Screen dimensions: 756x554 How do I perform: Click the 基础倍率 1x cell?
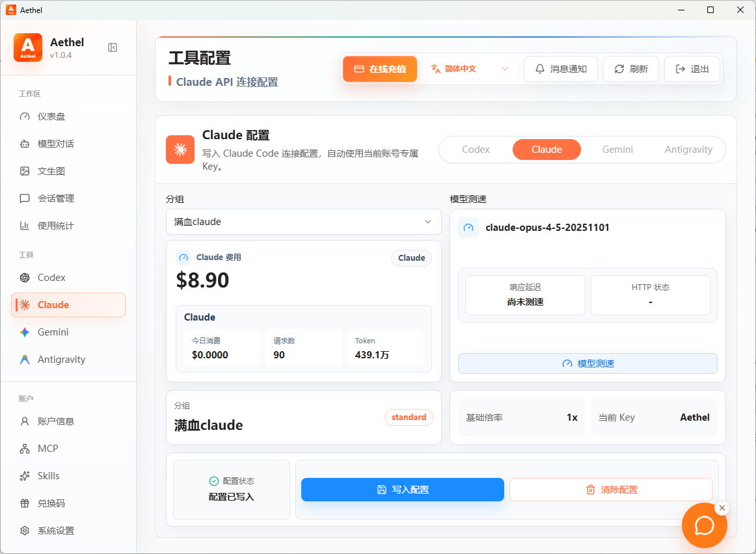tap(522, 417)
